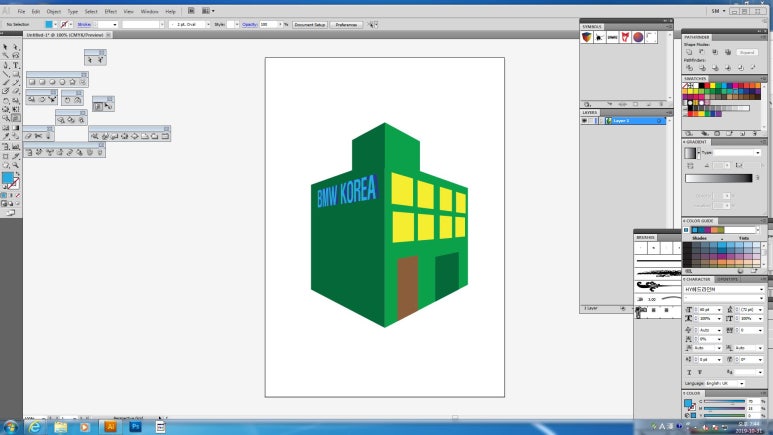Click the Crop pathfinder icon

click(x=728, y=68)
